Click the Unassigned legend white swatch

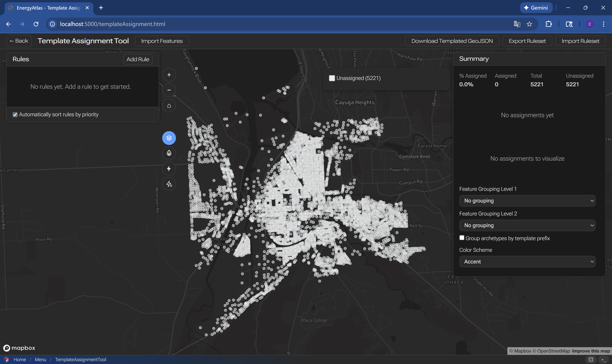(x=332, y=78)
